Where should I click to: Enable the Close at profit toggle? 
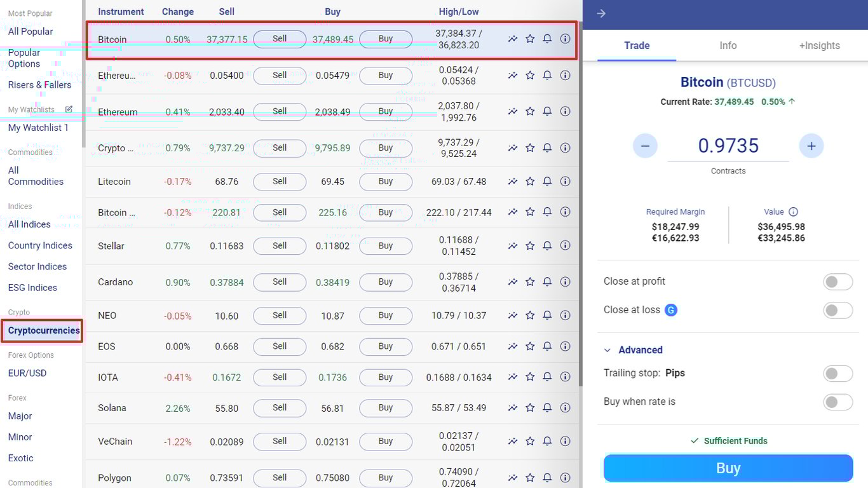(837, 281)
